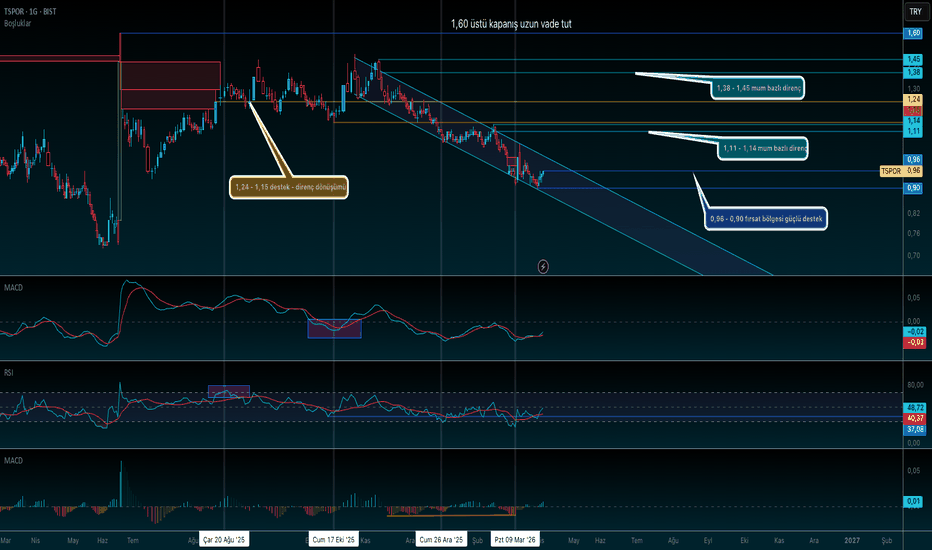Click the 'Cum 17 Eki '25' date marker
Viewport: 932px width, 550px height.
pyautogui.click(x=331, y=540)
